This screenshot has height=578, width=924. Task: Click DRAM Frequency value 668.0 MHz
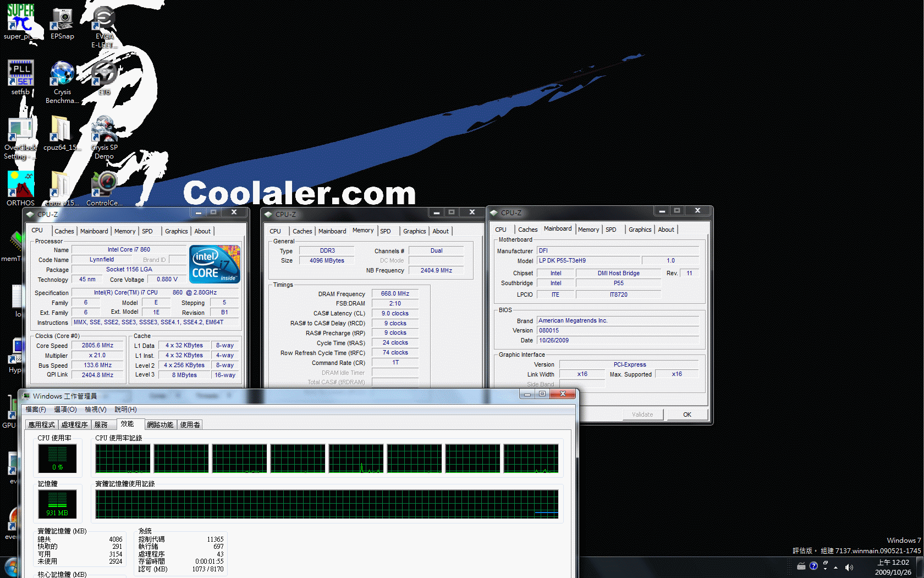(x=395, y=293)
